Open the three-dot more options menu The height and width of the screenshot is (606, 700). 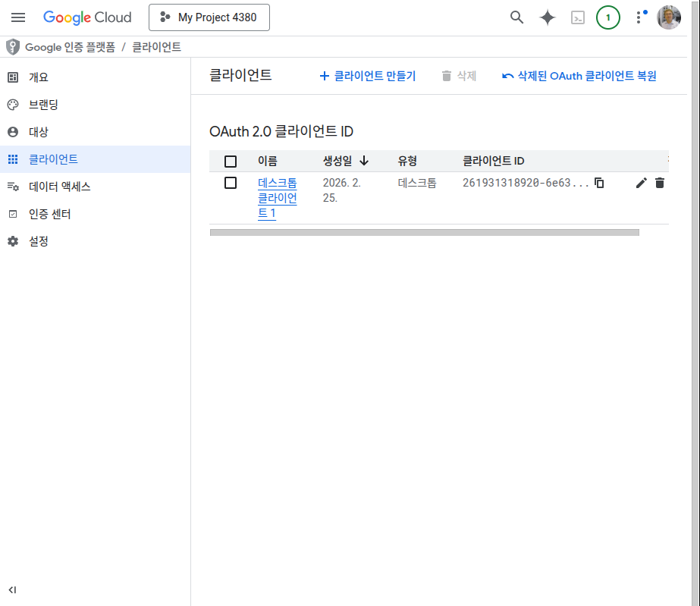pyautogui.click(x=639, y=17)
